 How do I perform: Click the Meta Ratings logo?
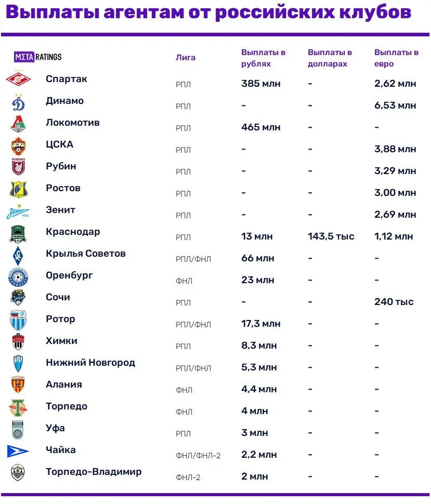(37, 57)
